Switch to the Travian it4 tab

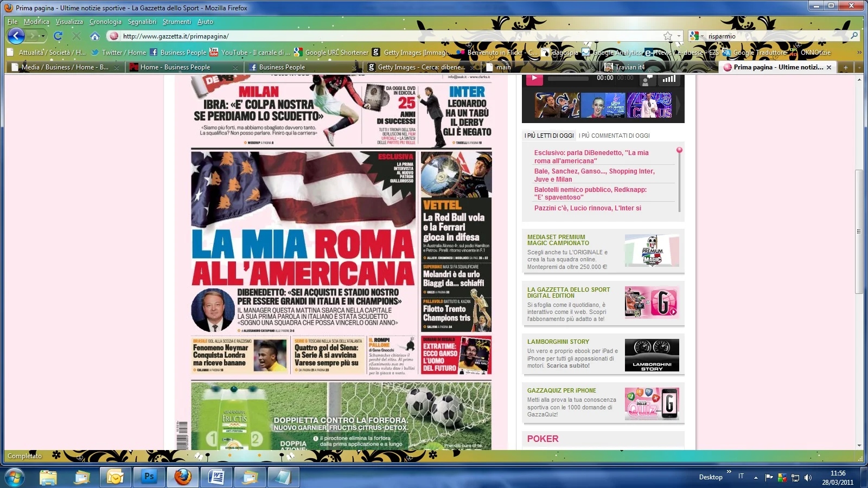[658, 67]
